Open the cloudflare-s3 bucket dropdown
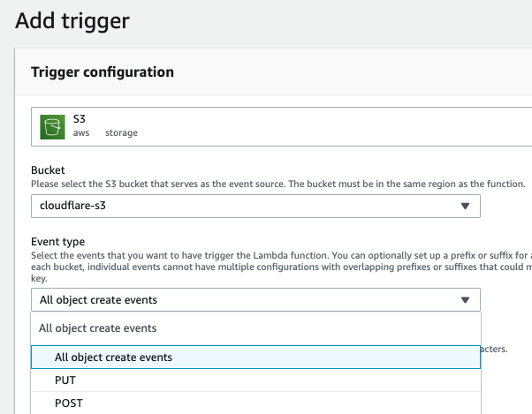This screenshot has width=532, height=414. coord(255,206)
